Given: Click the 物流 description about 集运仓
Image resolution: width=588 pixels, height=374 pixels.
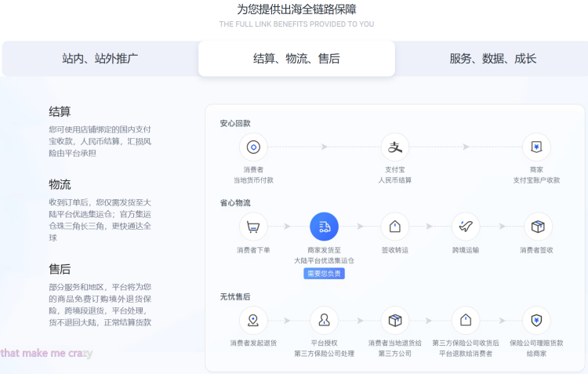Looking at the screenshot, I should pos(100,220).
